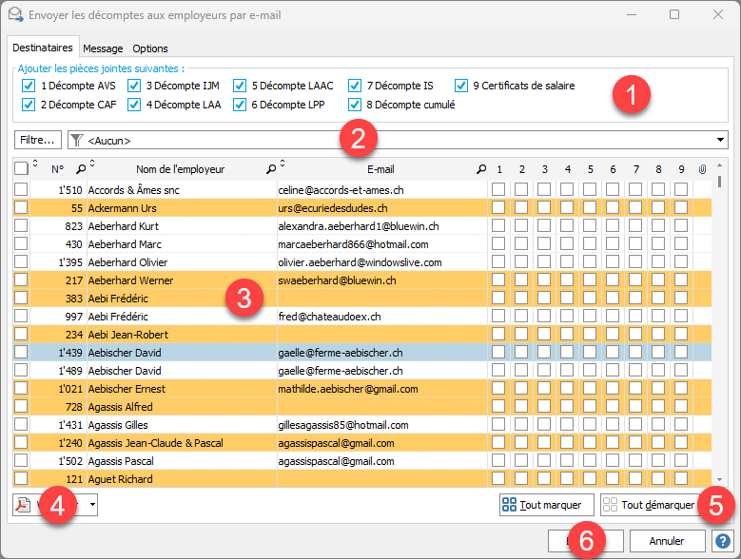Tick the row checkbox for Ackermann Urs
The image size is (741, 560).
coord(21,208)
